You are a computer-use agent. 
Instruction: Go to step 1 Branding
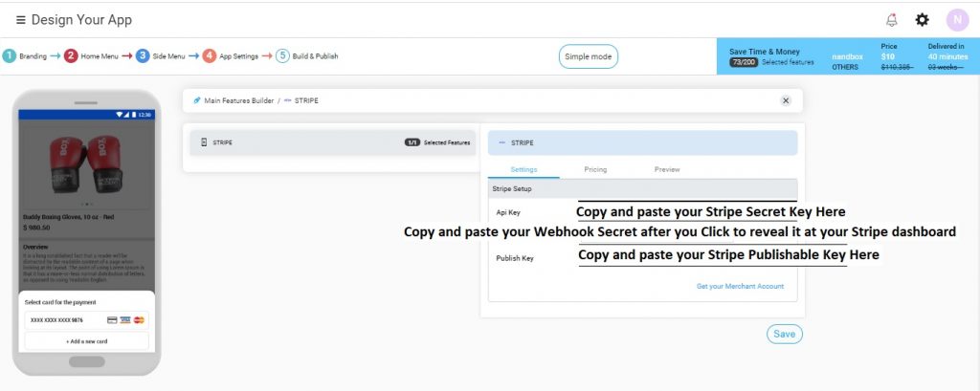click(x=24, y=56)
